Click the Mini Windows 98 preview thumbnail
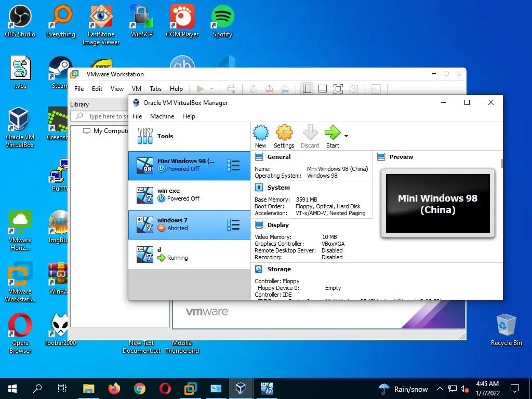This screenshot has width=532, height=399. click(437, 204)
